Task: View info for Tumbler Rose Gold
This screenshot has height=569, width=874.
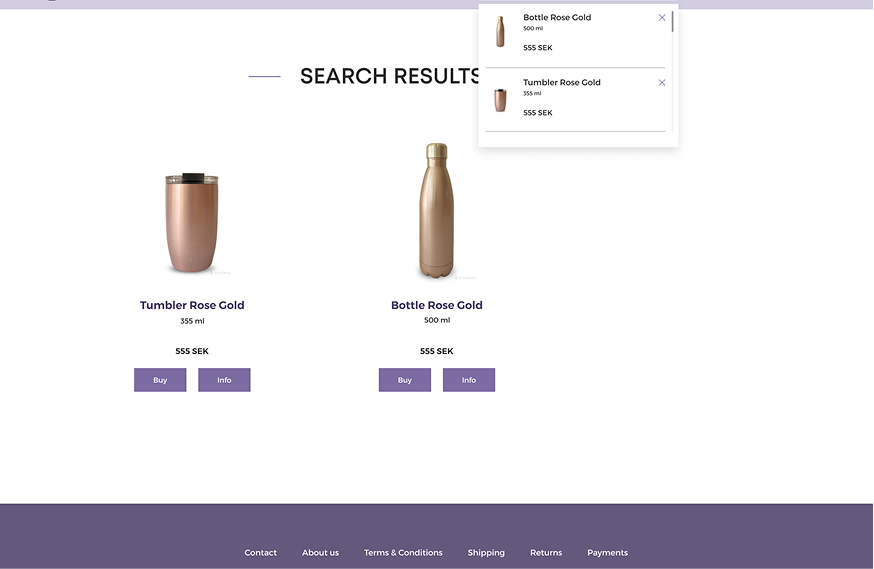Action: tap(224, 380)
